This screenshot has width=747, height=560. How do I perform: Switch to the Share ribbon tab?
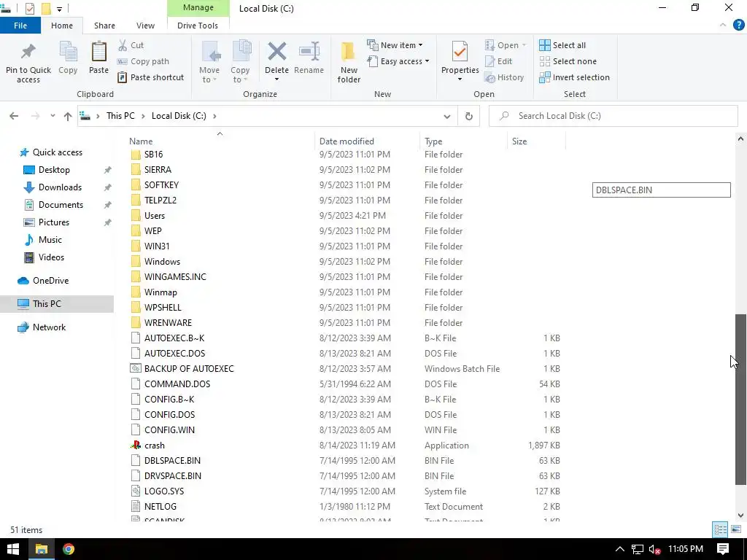104,26
